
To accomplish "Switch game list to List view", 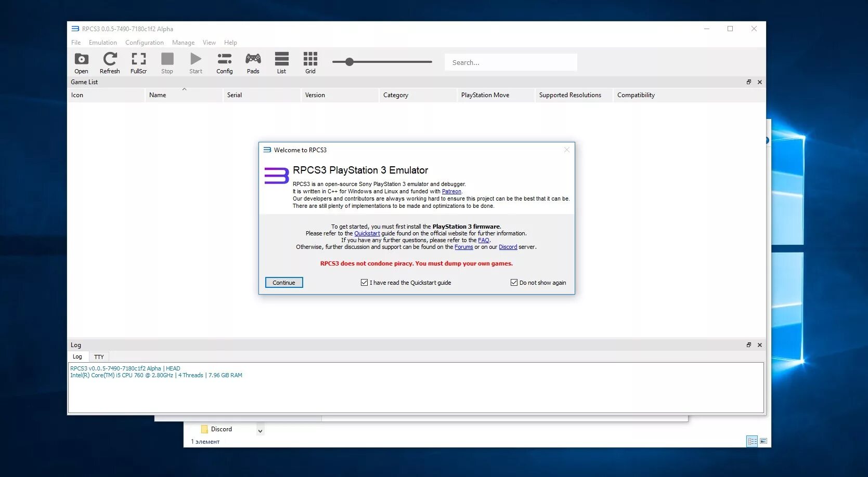I will click(x=281, y=63).
